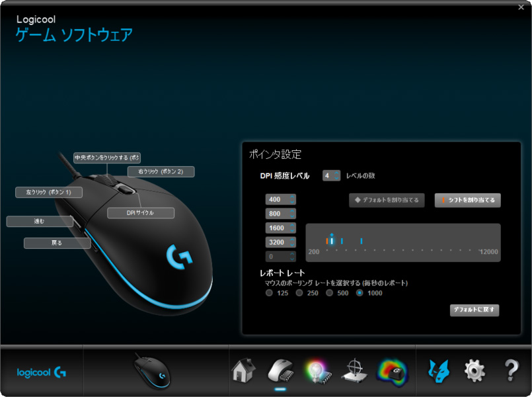This screenshot has height=397, width=532.
Task: Select the DPIサイクル button label on mouse
Action: 140,213
